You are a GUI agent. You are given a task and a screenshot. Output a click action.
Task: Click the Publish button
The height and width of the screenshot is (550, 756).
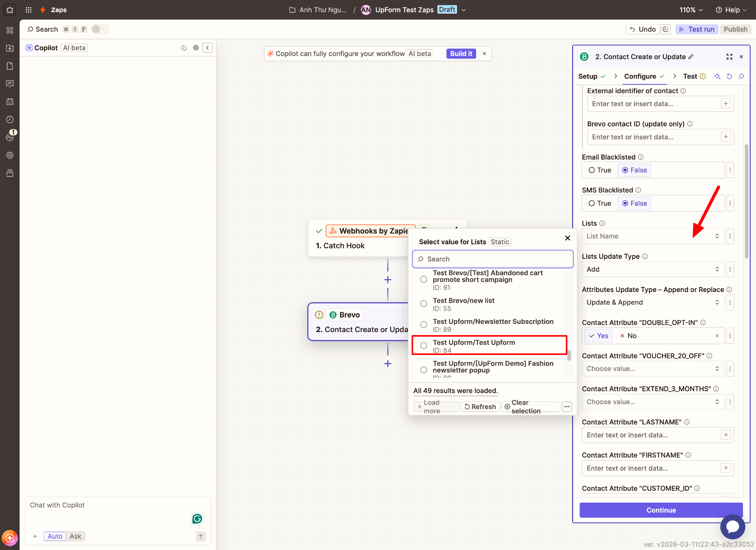pyautogui.click(x=735, y=29)
